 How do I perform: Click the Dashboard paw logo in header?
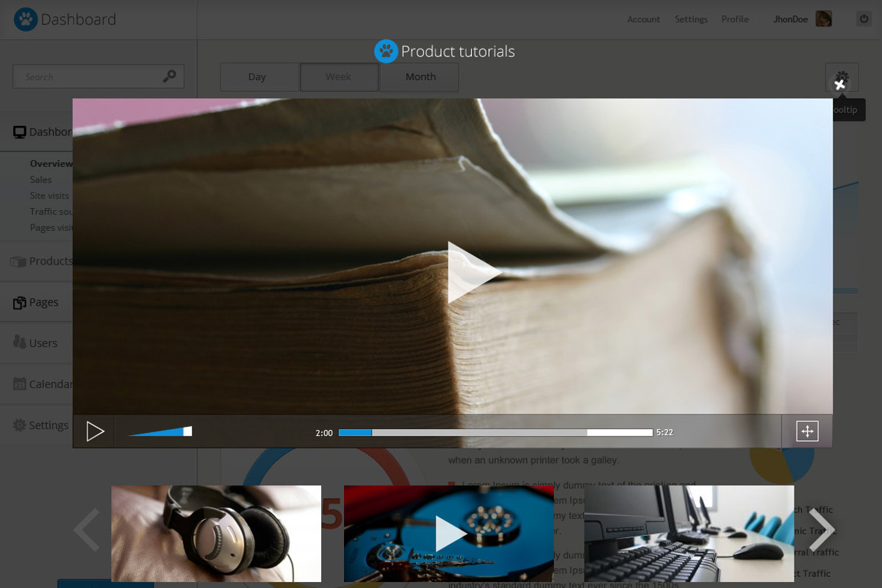(x=26, y=20)
